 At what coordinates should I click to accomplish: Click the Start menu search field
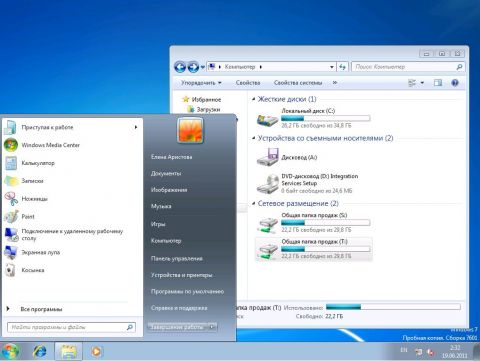click(71, 327)
